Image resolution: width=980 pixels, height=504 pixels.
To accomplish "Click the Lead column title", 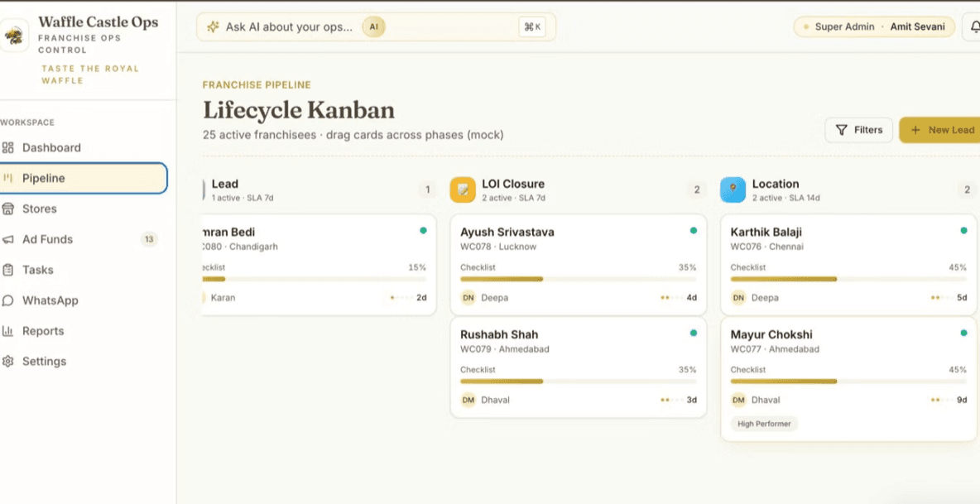I will 225,185.
